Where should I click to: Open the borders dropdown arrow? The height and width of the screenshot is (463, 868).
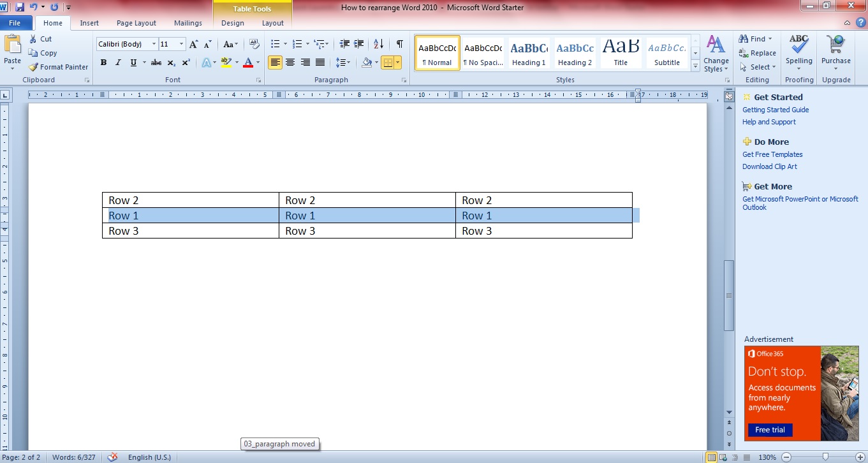click(398, 62)
